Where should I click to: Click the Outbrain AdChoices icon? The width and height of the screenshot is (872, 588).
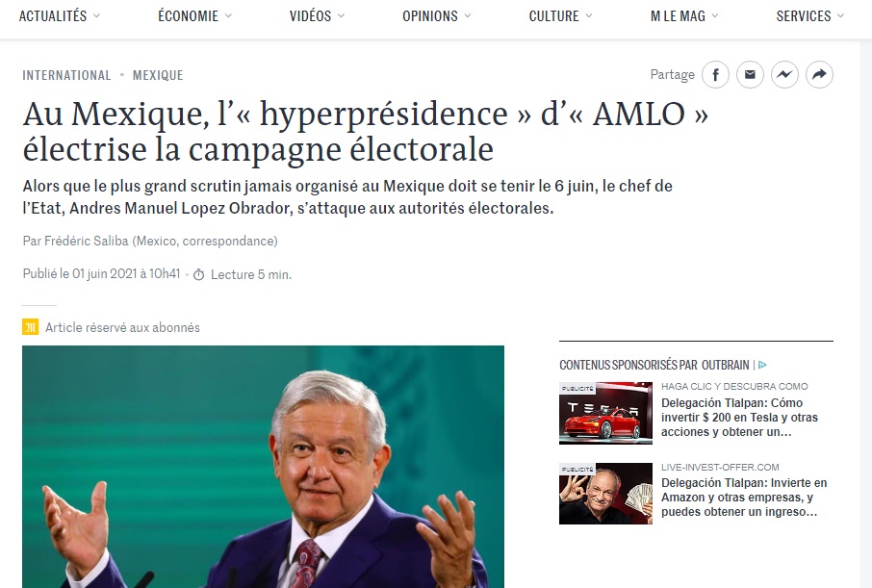pyautogui.click(x=762, y=366)
